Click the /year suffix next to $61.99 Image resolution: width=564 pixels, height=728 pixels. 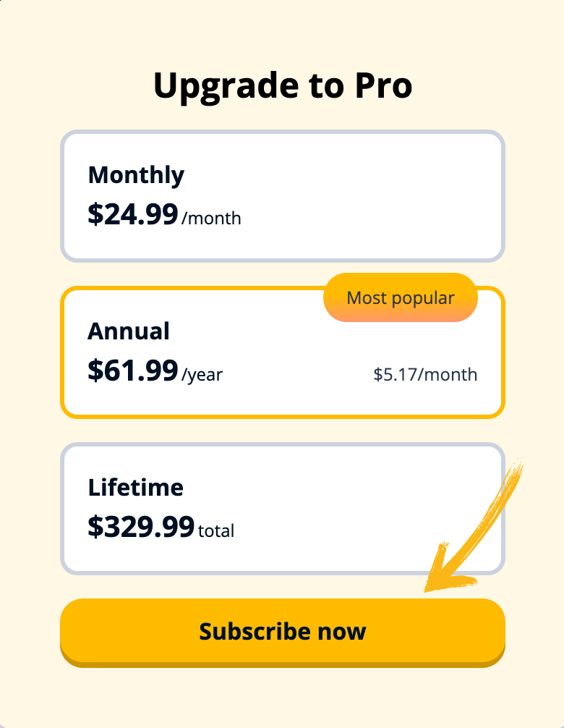tap(202, 375)
